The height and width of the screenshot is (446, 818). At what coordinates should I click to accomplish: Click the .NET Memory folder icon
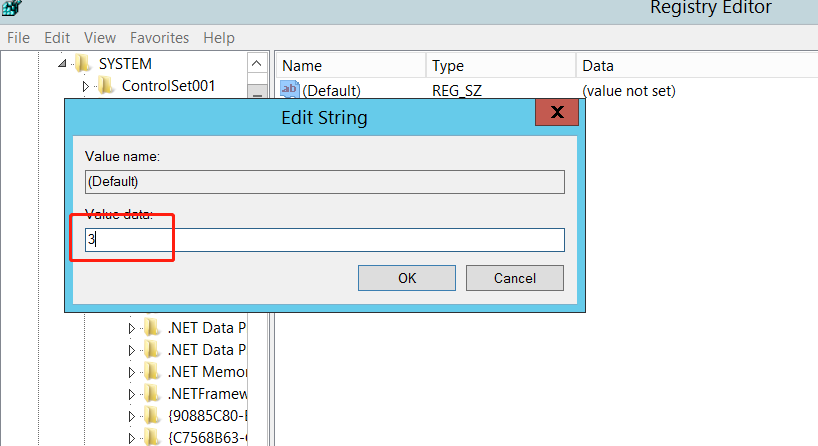(x=152, y=371)
